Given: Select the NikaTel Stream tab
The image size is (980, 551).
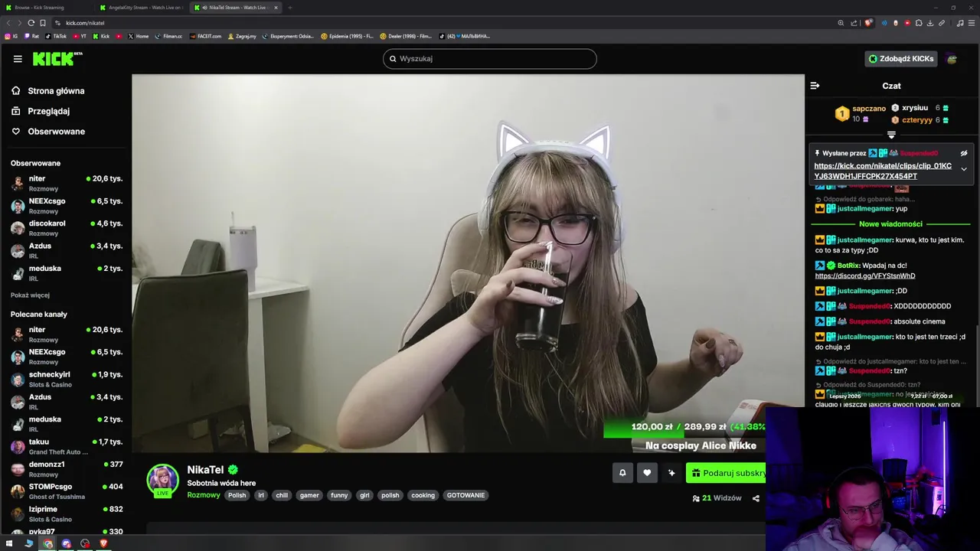Looking at the screenshot, I should [x=236, y=8].
